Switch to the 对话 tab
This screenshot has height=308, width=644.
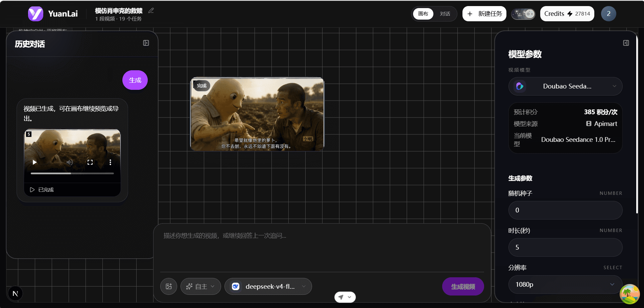[x=445, y=14]
